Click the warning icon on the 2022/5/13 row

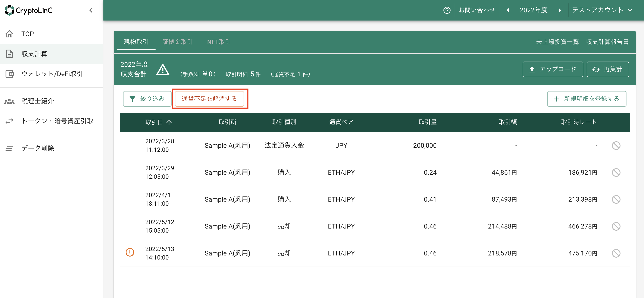(x=130, y=253)
